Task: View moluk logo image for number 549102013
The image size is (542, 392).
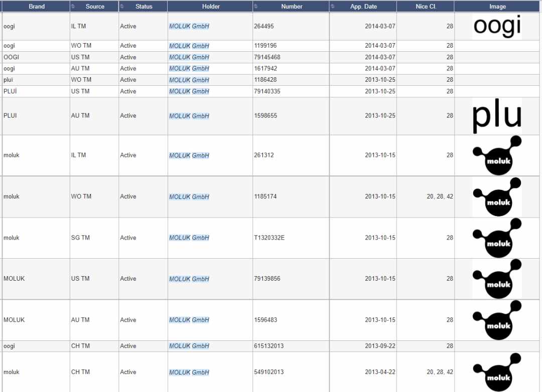Action: coord(497,372)
